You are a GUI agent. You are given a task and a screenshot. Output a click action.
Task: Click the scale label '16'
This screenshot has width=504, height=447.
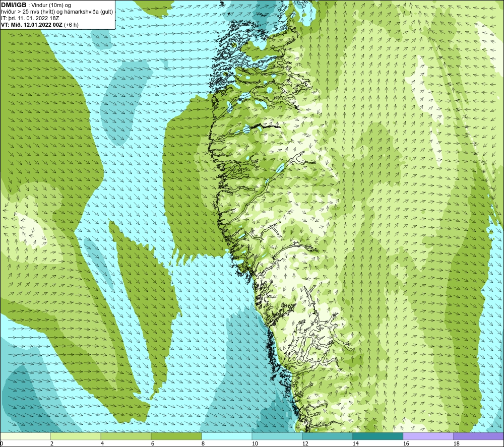pos(406,444)
